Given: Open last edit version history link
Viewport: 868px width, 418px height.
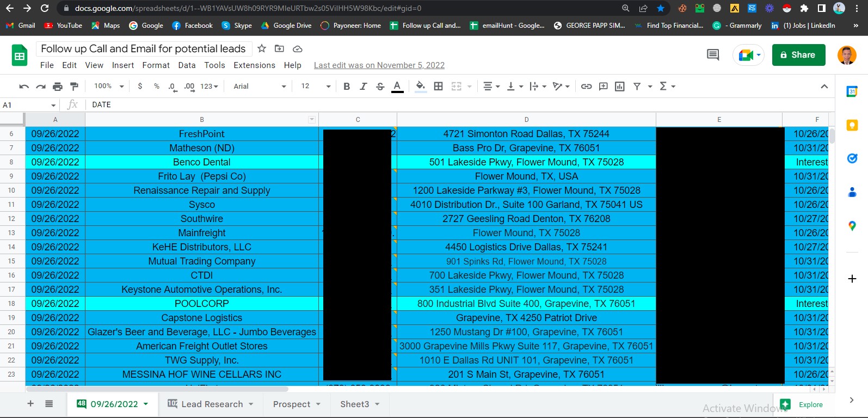Looking at the screenshot, I should tap(379, 65).
